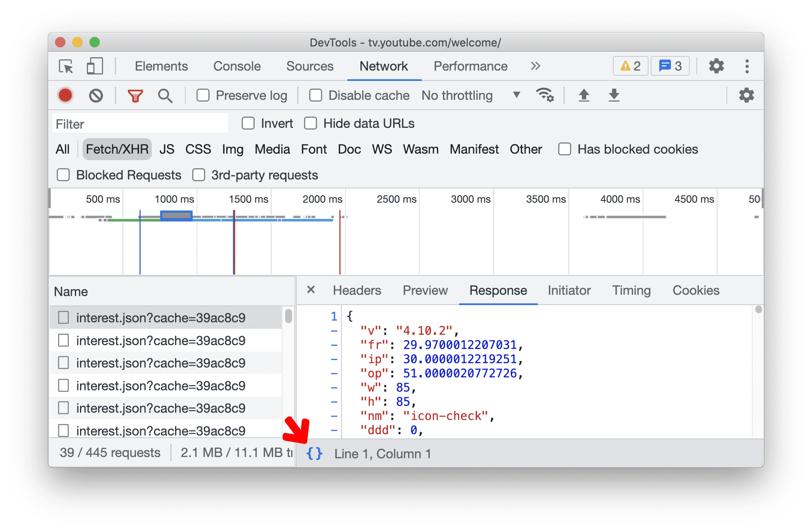Enable Preserve log

[x=203, y=95]
